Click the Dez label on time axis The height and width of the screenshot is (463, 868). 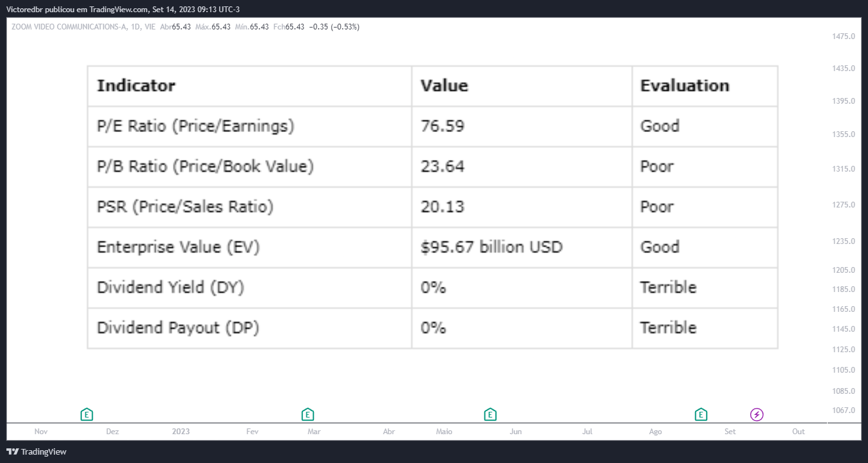[113, 432]
